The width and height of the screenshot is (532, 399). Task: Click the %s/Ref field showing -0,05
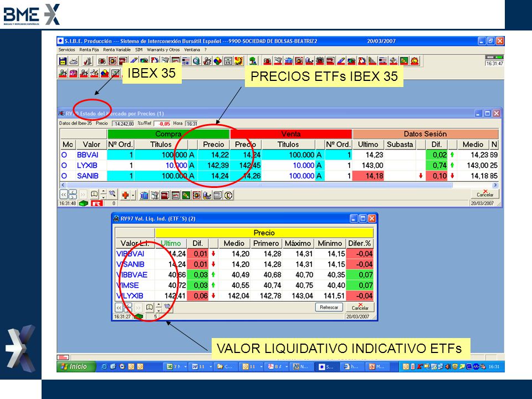coord(162,124)
